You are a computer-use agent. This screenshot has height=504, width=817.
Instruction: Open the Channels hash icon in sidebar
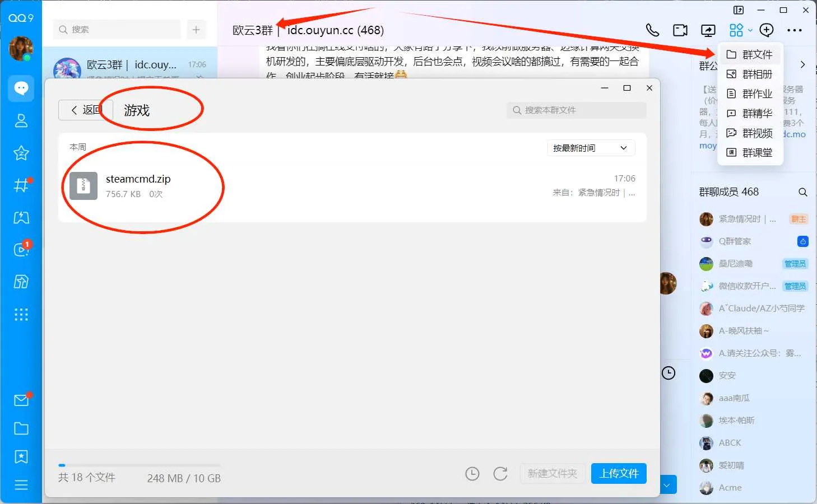pos(21,185)
